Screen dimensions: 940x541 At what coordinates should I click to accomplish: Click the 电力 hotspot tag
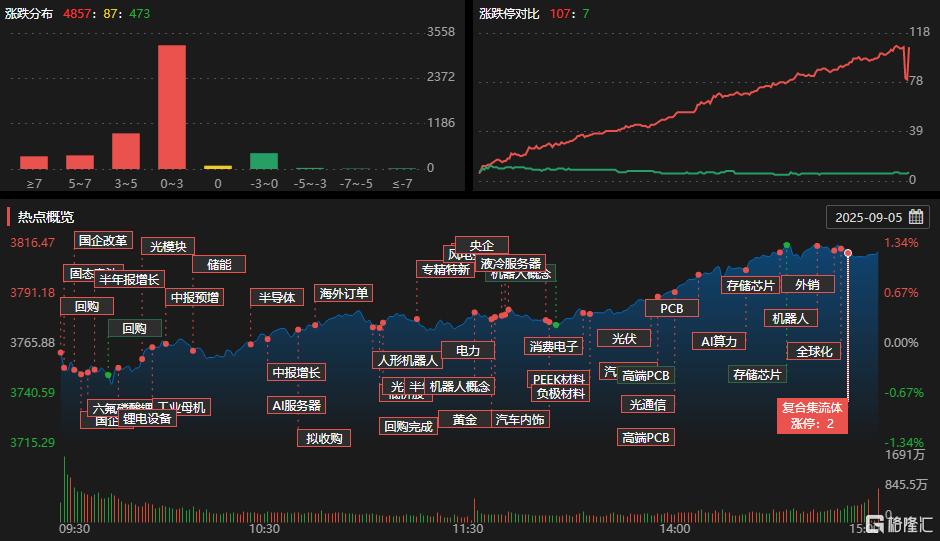(x=468, y=350)
